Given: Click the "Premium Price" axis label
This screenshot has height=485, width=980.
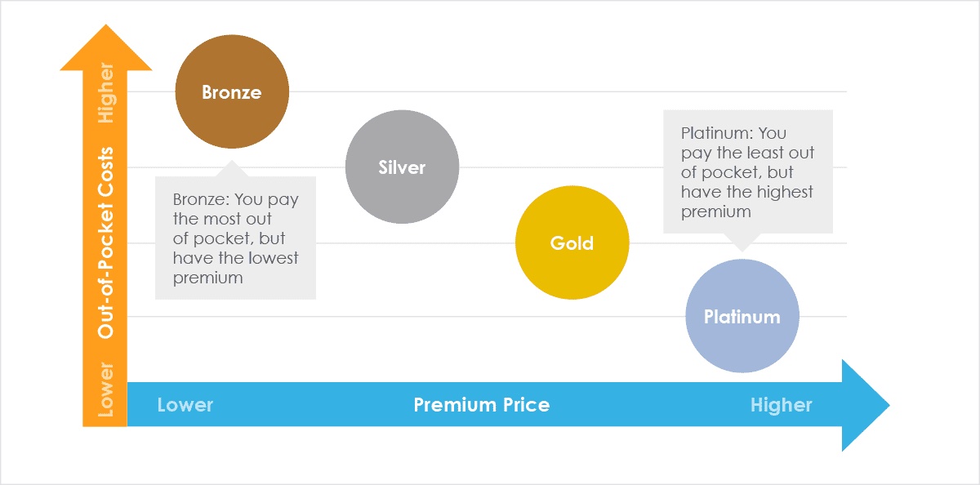Looking at the screenshot, I should click(x=481, y=405).
